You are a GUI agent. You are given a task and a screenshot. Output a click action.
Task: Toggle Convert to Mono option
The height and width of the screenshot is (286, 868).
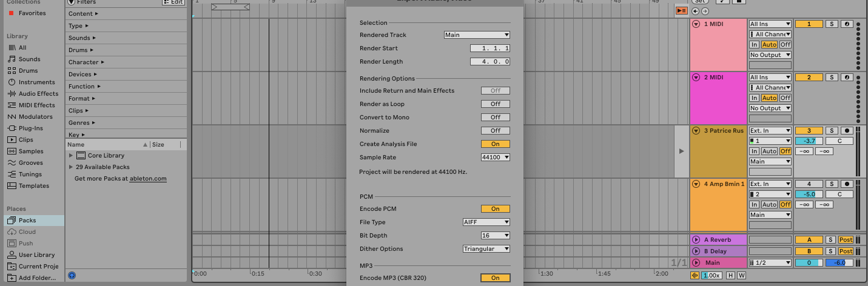pos(496,117)
